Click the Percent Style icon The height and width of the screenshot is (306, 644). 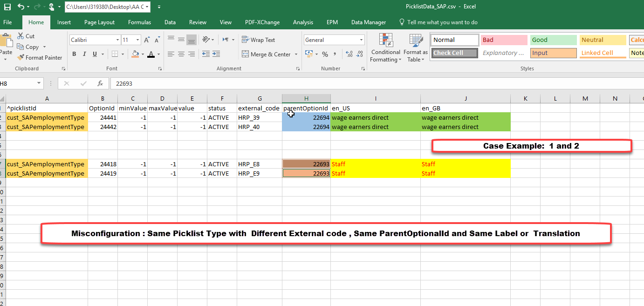(x=325, y=54)
